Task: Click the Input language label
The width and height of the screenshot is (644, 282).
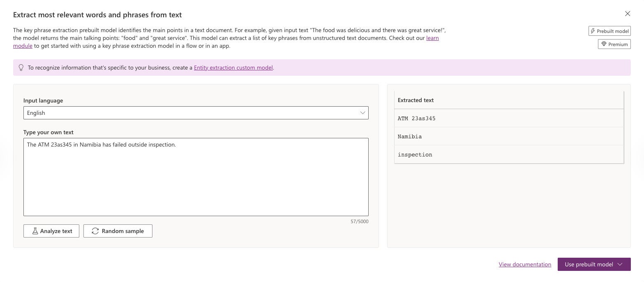Action: (43, 100)
